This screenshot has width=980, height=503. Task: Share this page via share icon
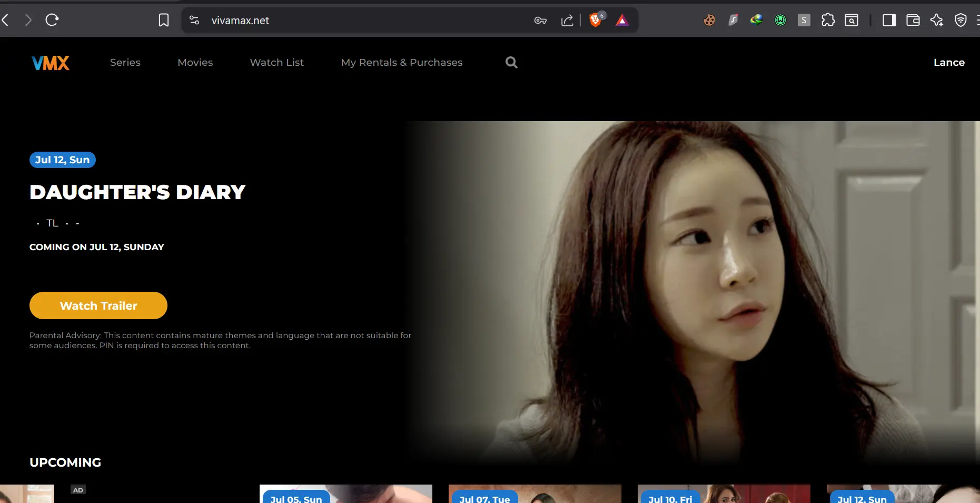point(567,21)
